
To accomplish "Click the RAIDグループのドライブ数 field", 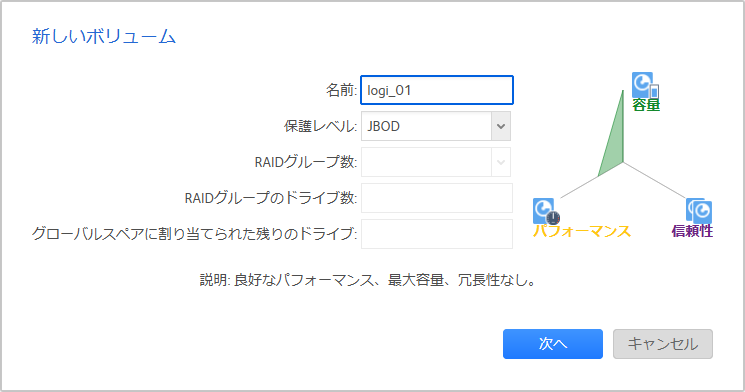I will (437, 198).
